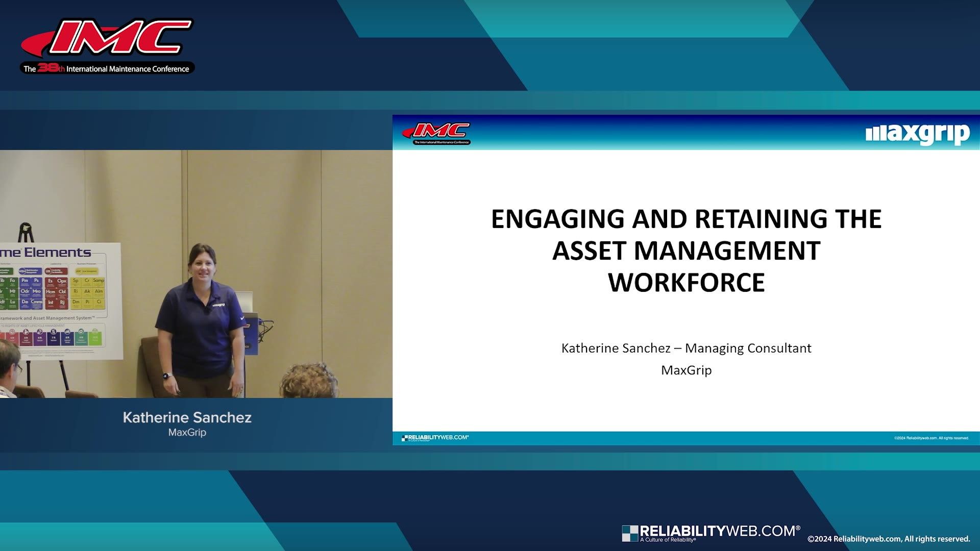
Task: Click the 'MaxGrip' label under the speaker name
Action: click(x=187, y=432)
